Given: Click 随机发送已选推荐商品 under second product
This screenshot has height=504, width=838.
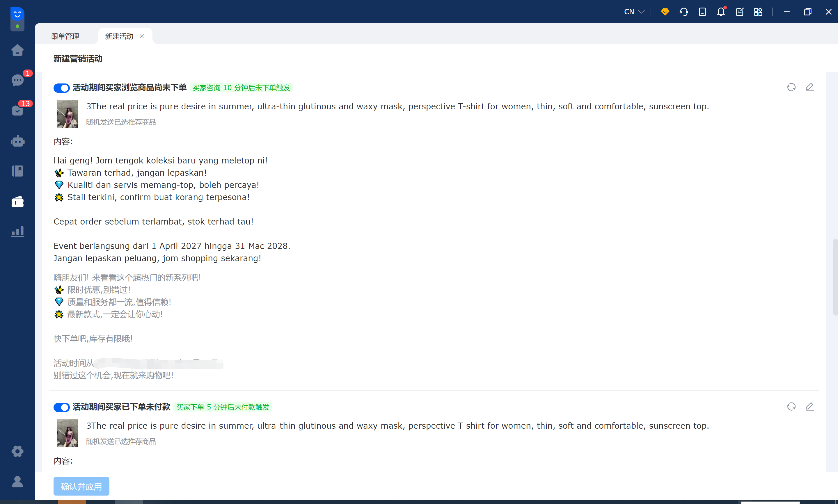Looking at the screenshot, I should pyautogui.click(x=121, y=441).
